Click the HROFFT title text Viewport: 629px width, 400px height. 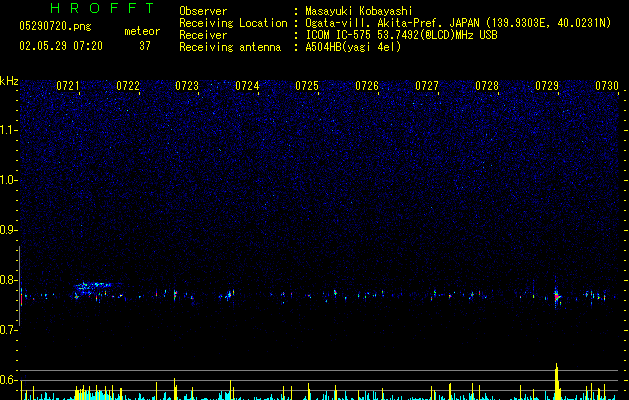coord(102,8)
